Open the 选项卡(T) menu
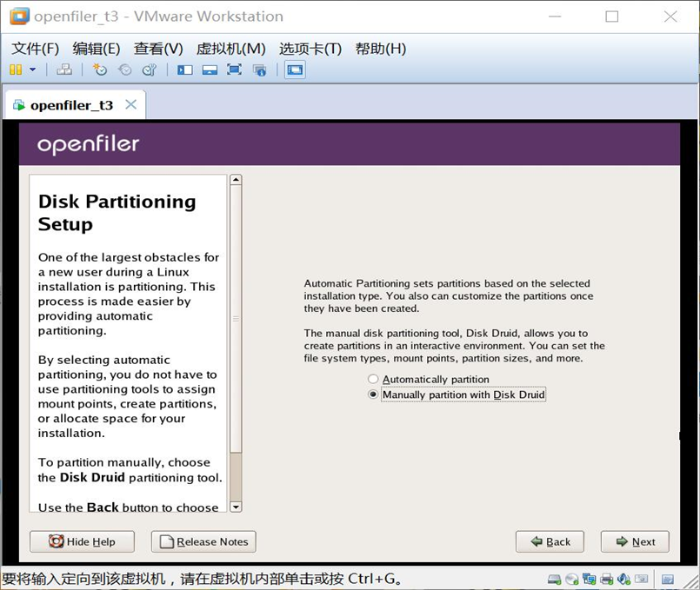 pos(310,48)
